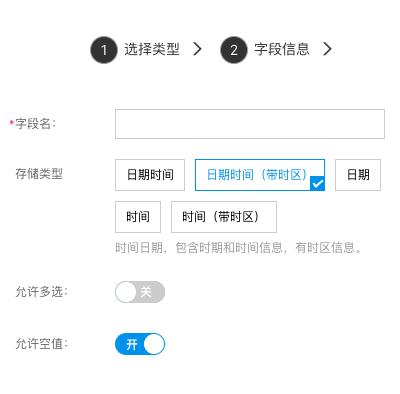Click the 存储类型 label
The height and width of the screenshot is (394, 400).
pyautogui.click(x=39, y=174)
